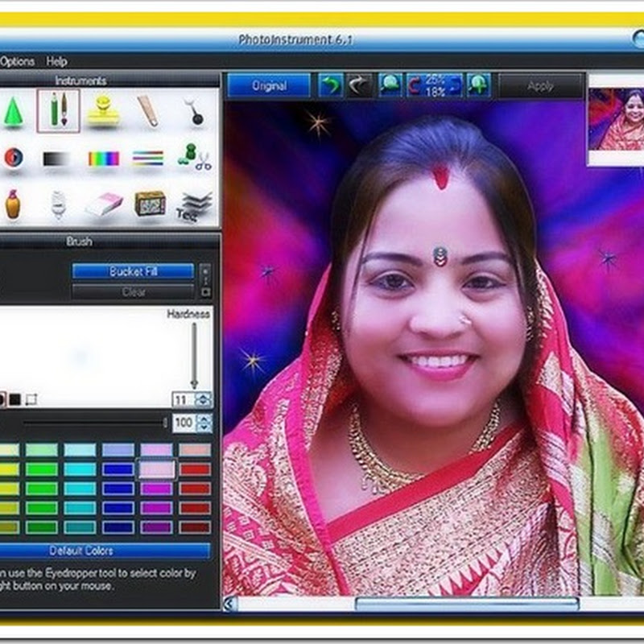Increase the 100 value with up arrow
The image size is (644, 644).
[x=204, y=419]
